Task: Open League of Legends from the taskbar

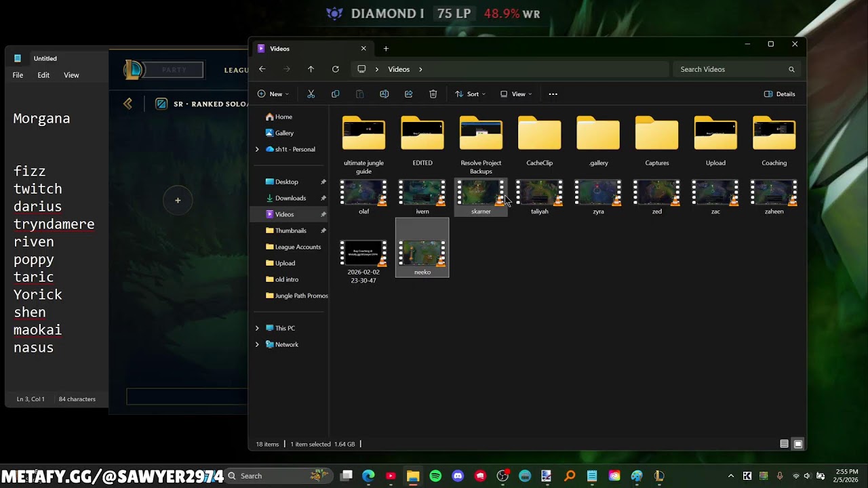Action: [x=659, y=476]
